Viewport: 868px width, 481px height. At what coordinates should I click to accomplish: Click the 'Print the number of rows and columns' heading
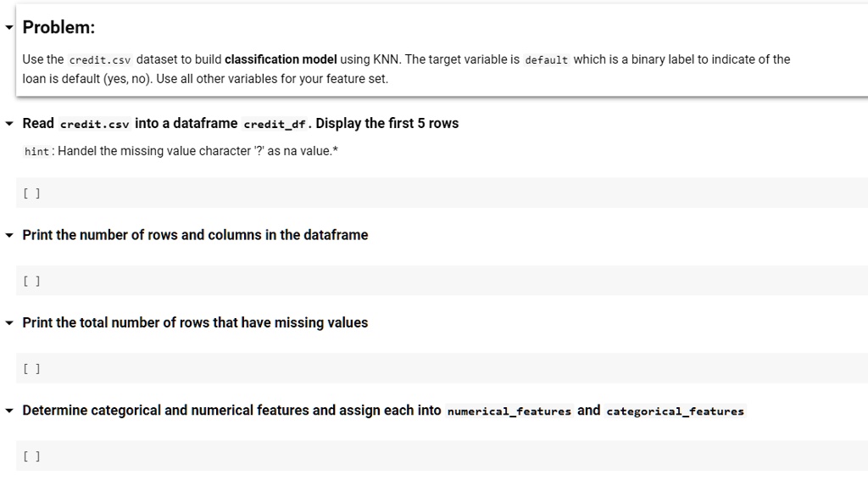click(x=195, y=235)
